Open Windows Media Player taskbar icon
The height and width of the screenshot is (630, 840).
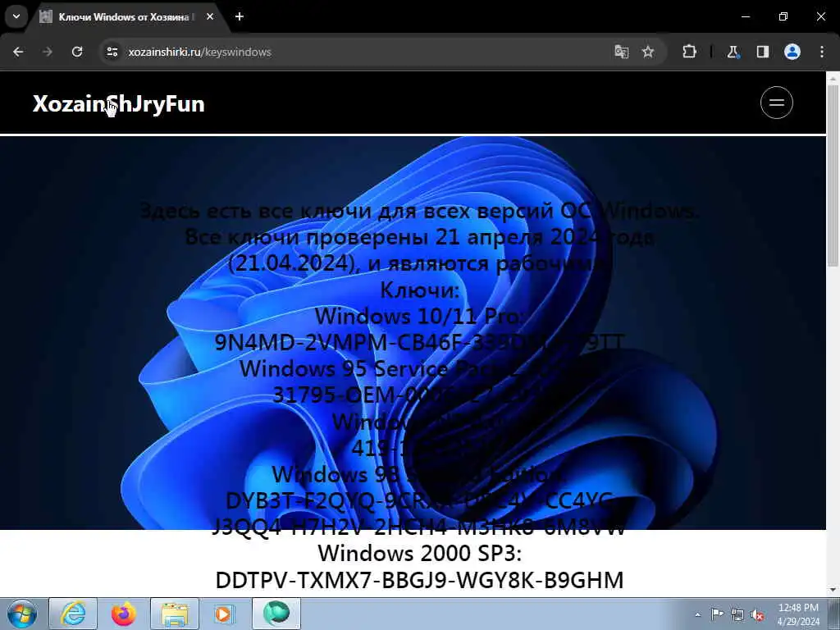[225, 614]
